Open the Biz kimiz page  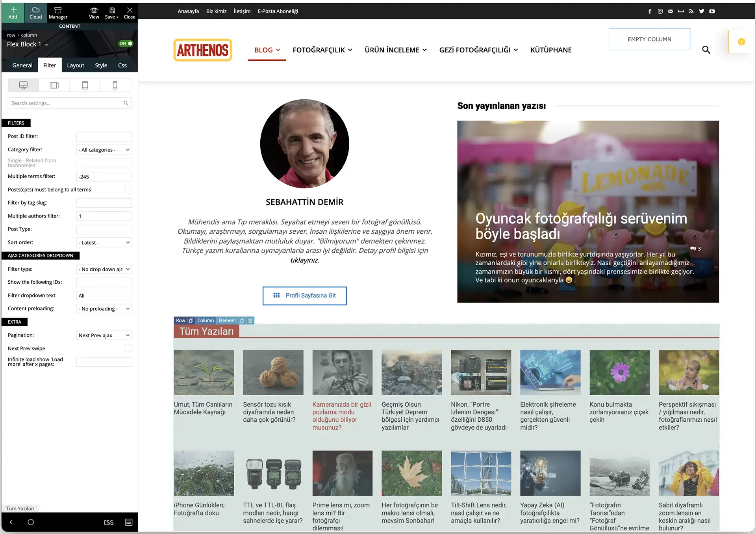point(216,11)
